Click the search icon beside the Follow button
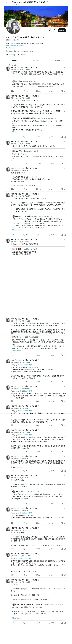The image size is (72, 644). (55, 30)
